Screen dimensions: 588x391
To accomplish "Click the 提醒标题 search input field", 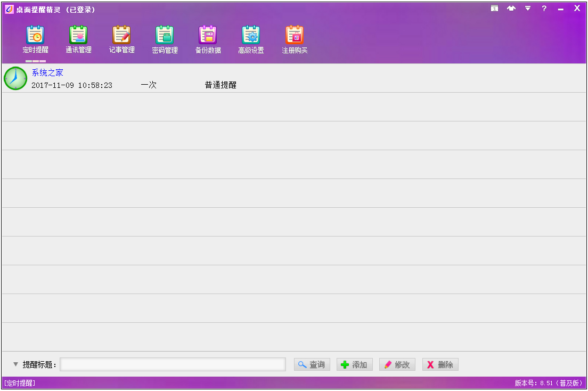I will pos(173,364).
